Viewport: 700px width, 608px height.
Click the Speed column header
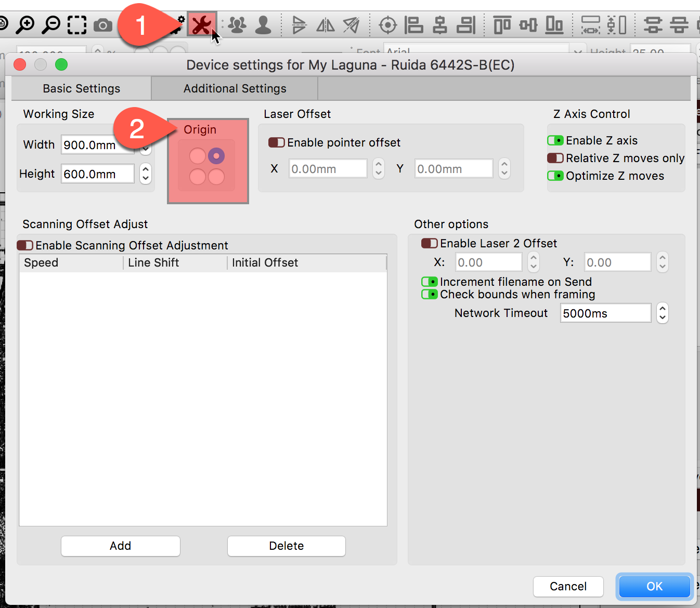point(71,263)
